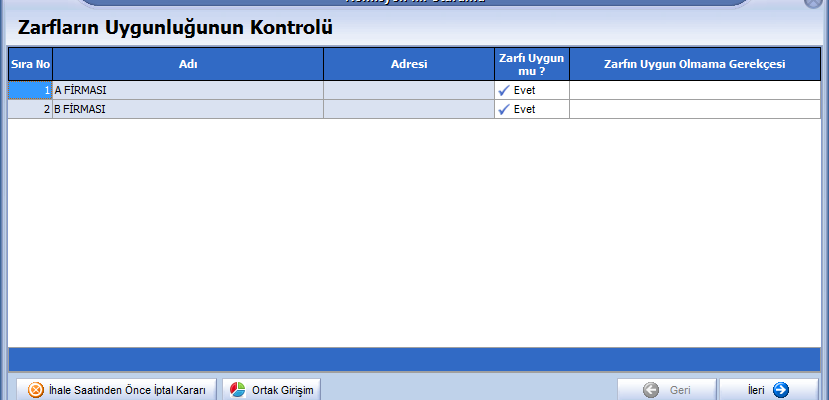Click the pie chart icon on Ortak Girişim
Viewport: 829px width, 400px height.
[238, 390]
